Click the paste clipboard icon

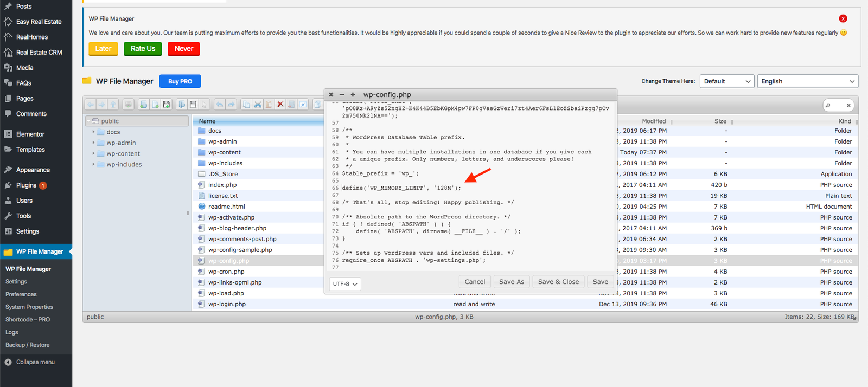pyautogui.click(x=269, y=104)
